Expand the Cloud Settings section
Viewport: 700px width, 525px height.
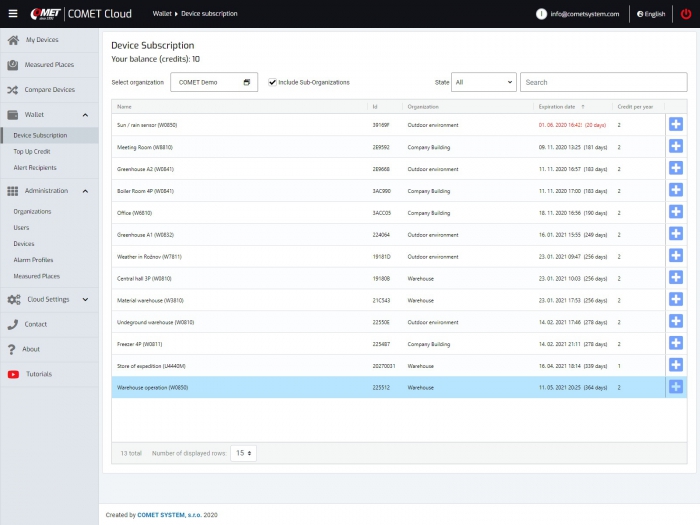point(85,299)
